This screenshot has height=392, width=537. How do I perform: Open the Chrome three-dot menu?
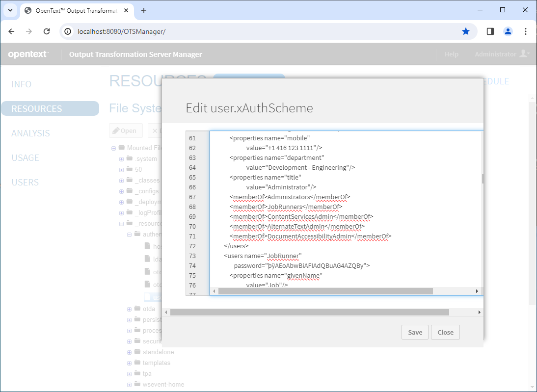[x=525, y=31]
